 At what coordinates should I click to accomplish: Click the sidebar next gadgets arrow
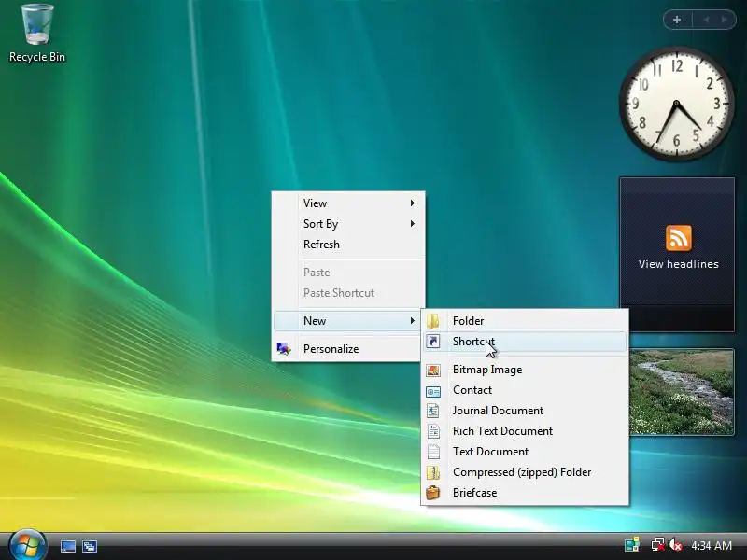[725, 20]
